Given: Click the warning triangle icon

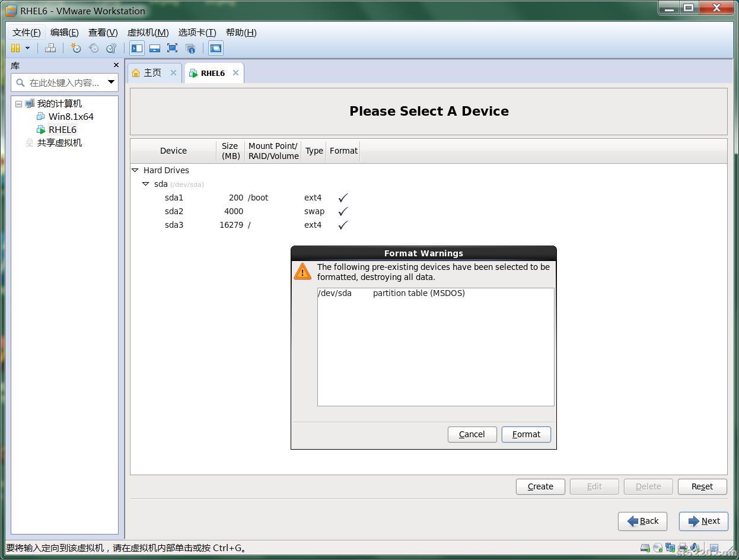Looking at the screenshot, I should click(x=302, y=272).
